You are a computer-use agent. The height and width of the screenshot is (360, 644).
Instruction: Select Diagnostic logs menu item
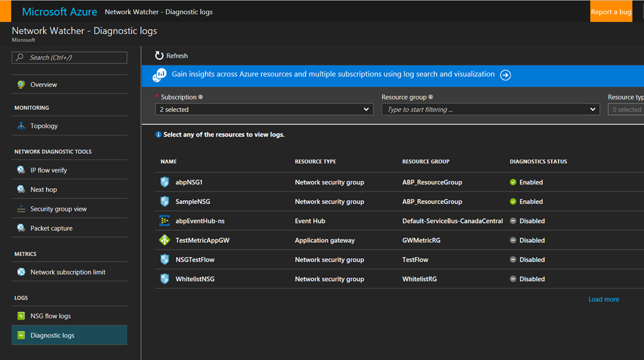click(x=69, y=335)
